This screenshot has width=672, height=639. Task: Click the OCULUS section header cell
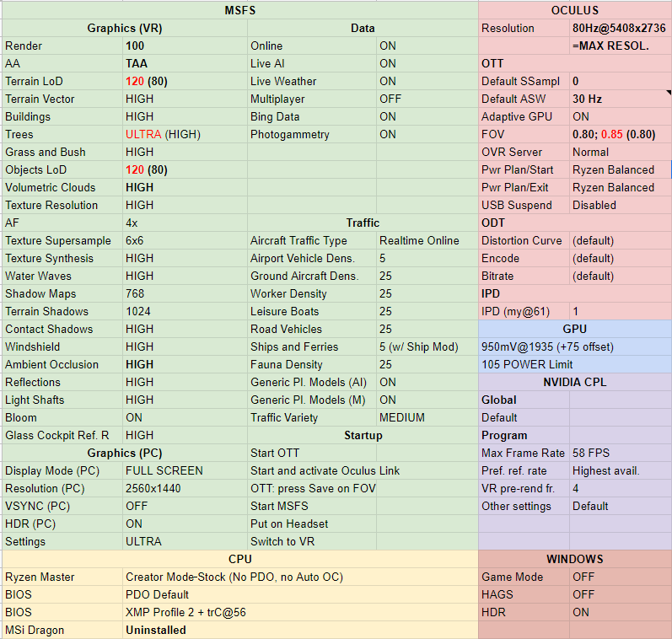(x=574, y=10)
